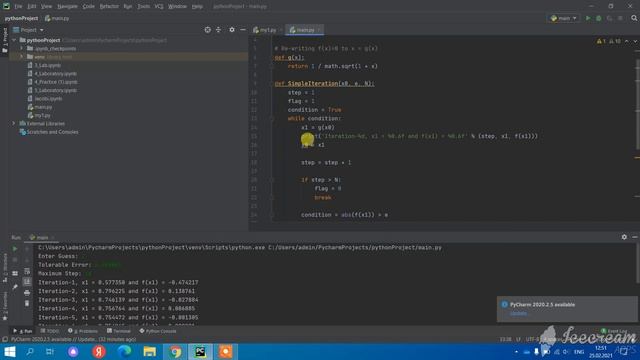Open the Python Console tool window
Image resolution: width=640 pixels, height=360 pixels.
pyautogui.click(x=158, y=331)
